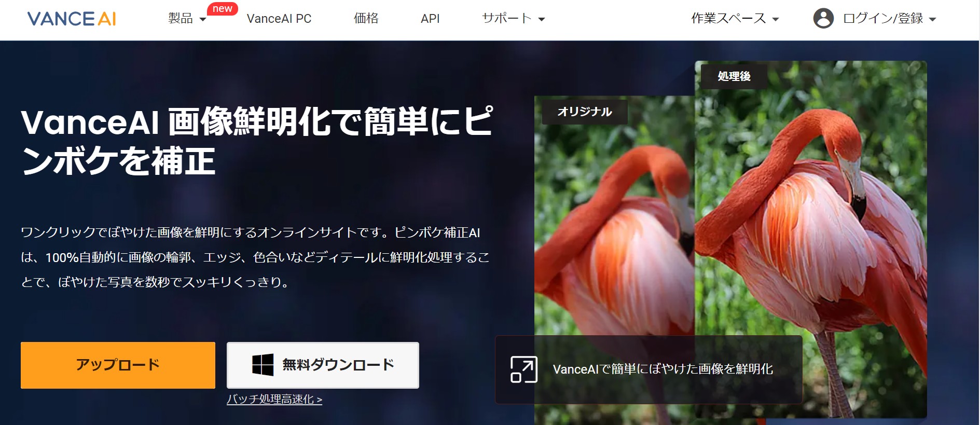The height and width of the screenshot is (425, 980).
Task: Click the red "new" badge
Action: click(222, 9)
